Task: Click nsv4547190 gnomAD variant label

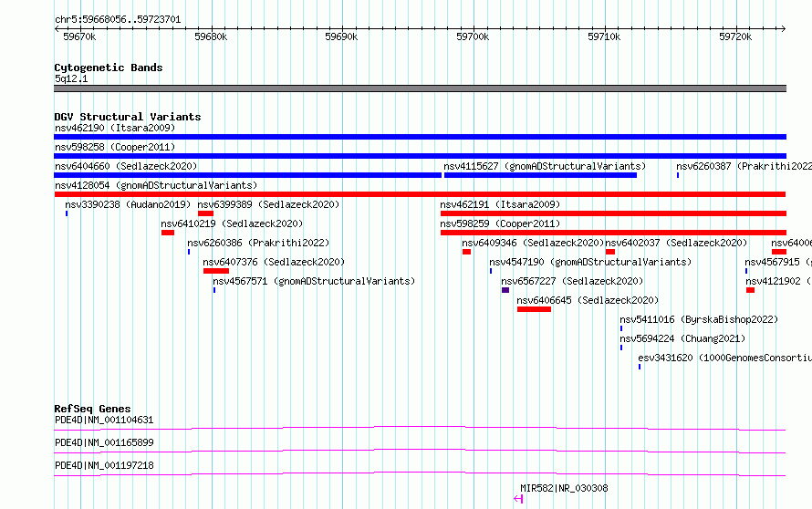Action: click(x=590, y=262)
